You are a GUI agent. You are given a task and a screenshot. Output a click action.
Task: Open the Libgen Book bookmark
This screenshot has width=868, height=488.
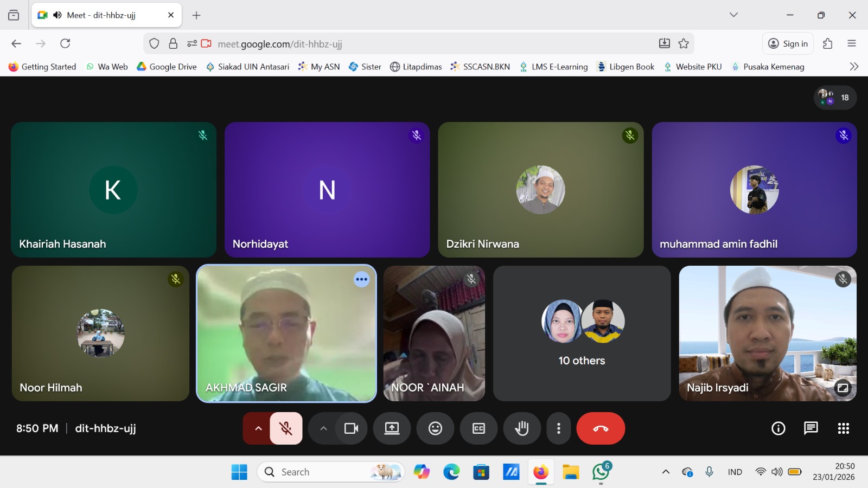tap(626, 67)
